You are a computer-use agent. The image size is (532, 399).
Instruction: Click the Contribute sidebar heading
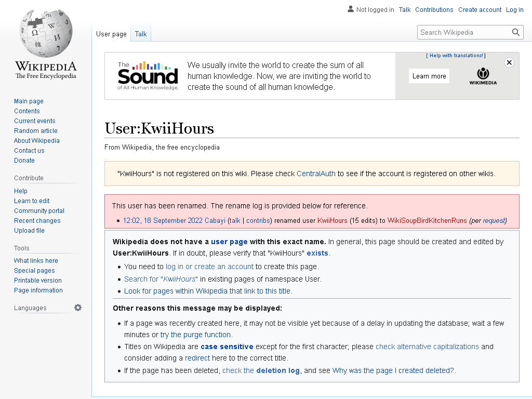pos(29,178)
